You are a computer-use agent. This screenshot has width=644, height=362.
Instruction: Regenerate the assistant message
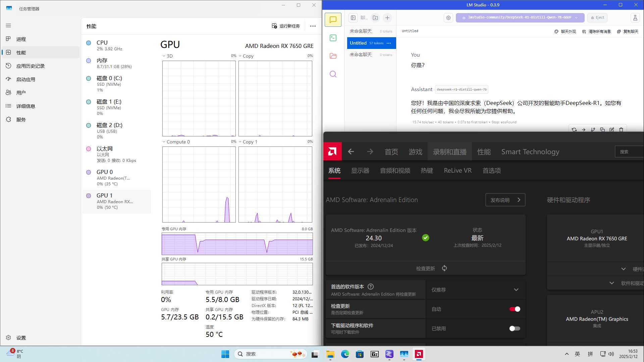574,129
